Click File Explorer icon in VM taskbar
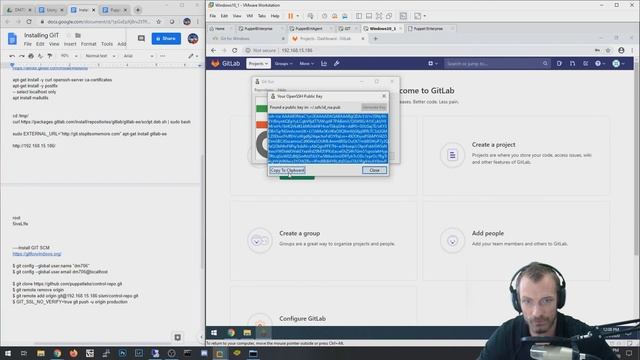 click(x=247, y=333)
